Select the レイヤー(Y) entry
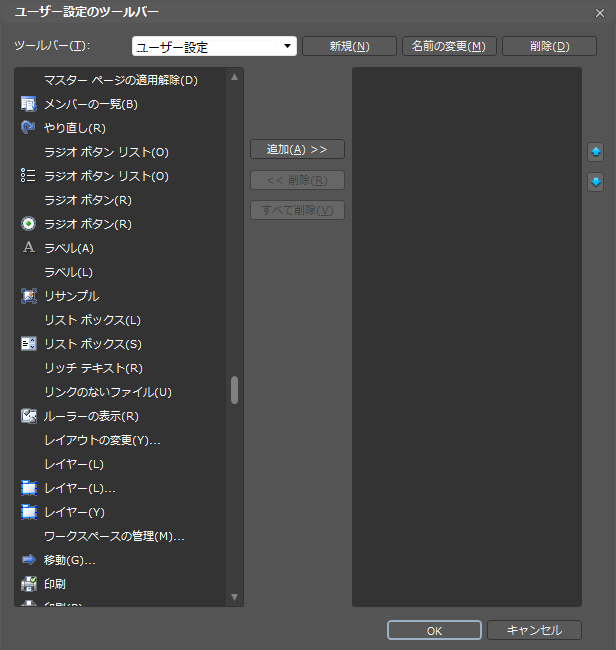 coord(121,512)
